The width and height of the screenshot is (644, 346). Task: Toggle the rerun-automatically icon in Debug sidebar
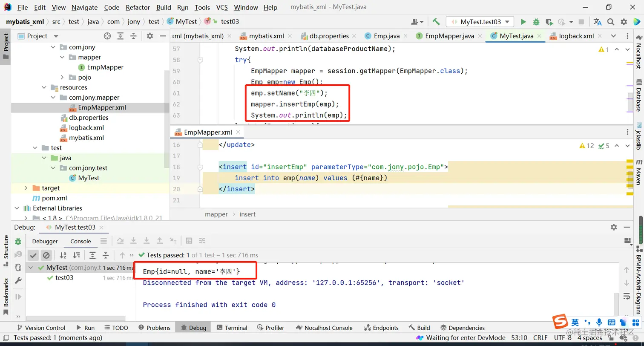tap(18, 267)
